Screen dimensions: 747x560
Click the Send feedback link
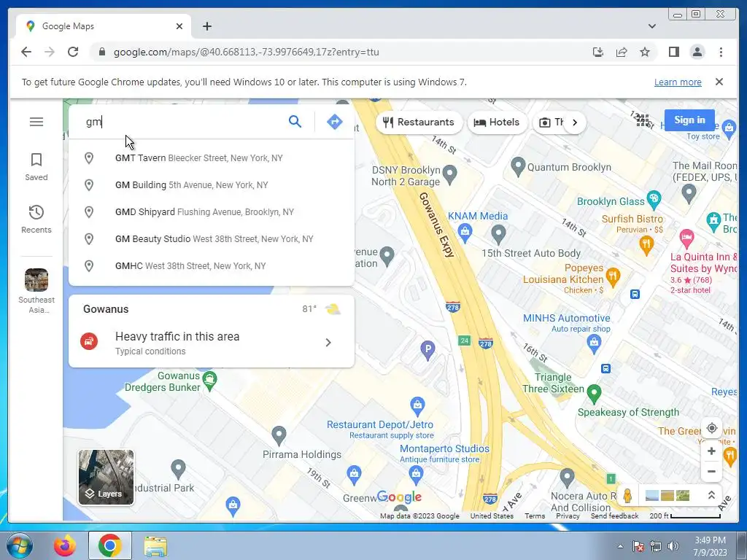tap(614, 516)
